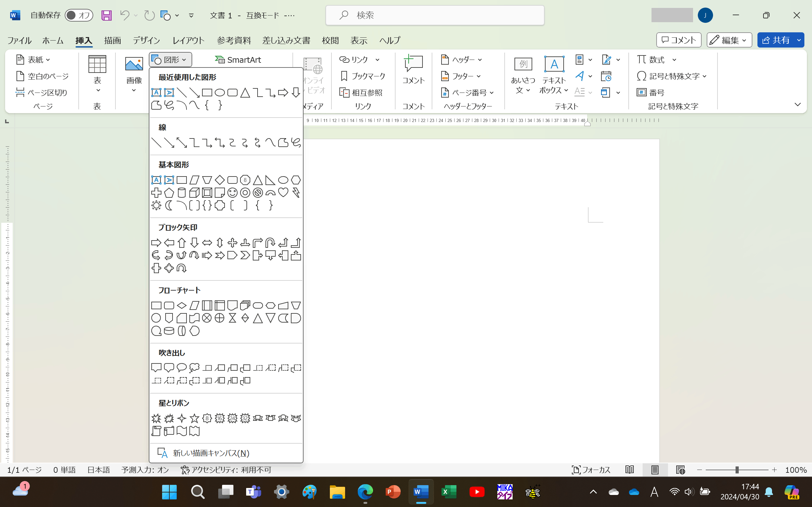The width and height of the screenshot is (812, 507).
Task: Switch to Read Mode view
Action: [630, 470]
